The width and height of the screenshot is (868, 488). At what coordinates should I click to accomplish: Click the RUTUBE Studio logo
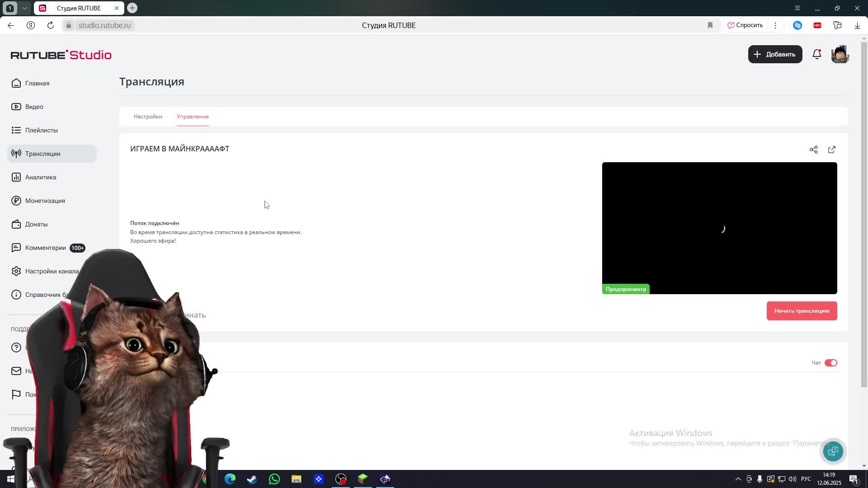[61, 55]
